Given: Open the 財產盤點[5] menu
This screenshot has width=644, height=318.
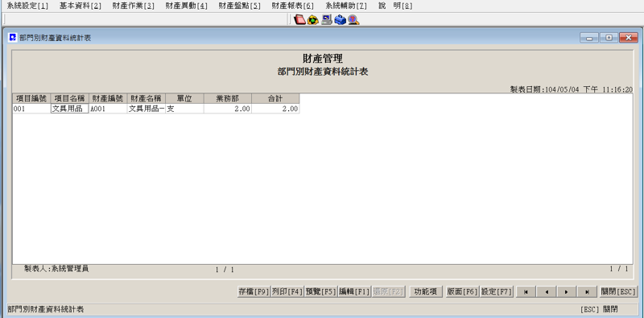Looking at the screenshot, I should (239, 6).
